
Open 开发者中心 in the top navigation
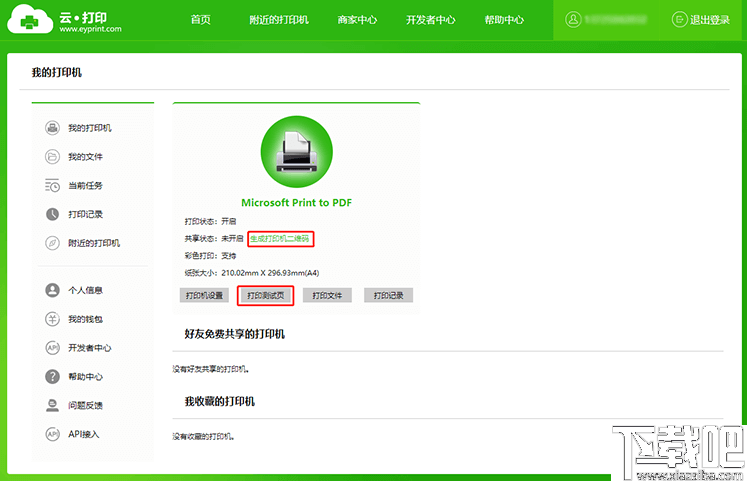pyautogui.click(x=431, y=20)
